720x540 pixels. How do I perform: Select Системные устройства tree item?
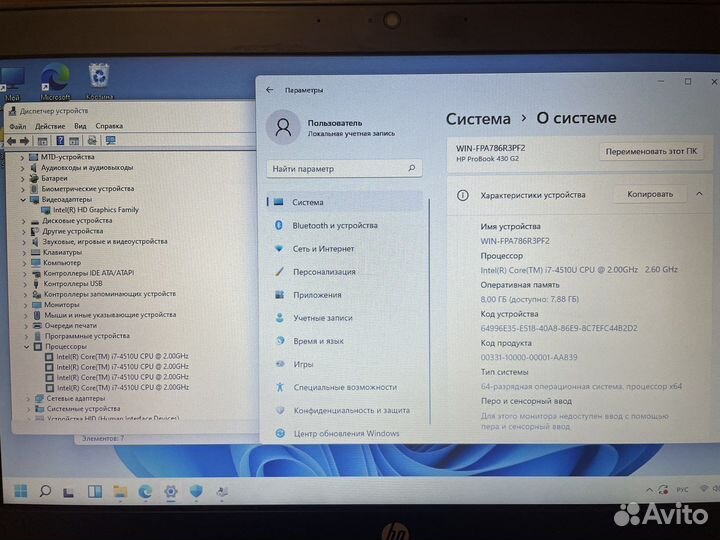(83, 409)
